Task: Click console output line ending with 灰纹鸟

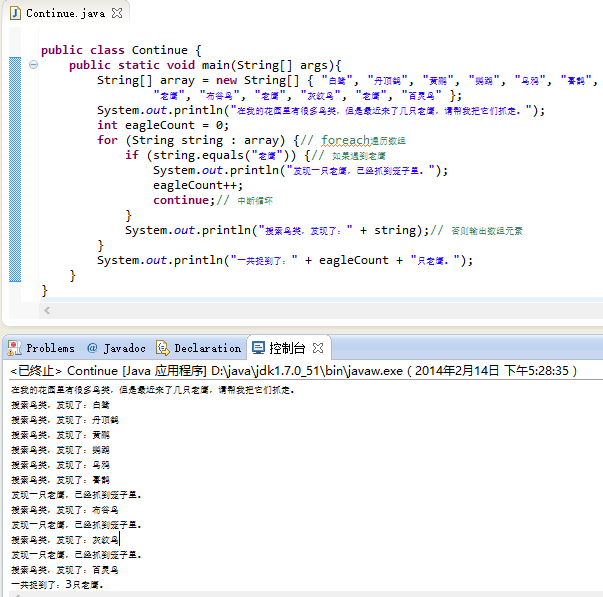Action: pyautogui.click(x=65, y=540)
